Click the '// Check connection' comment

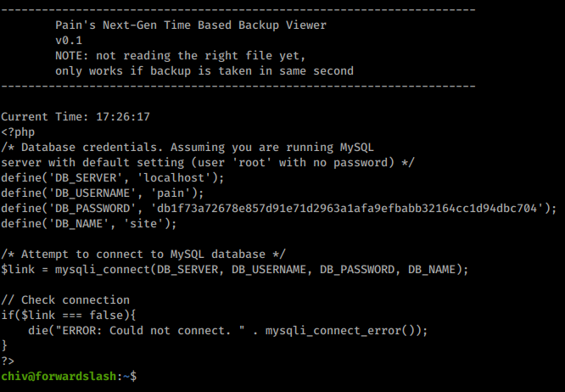click(65, 300)
